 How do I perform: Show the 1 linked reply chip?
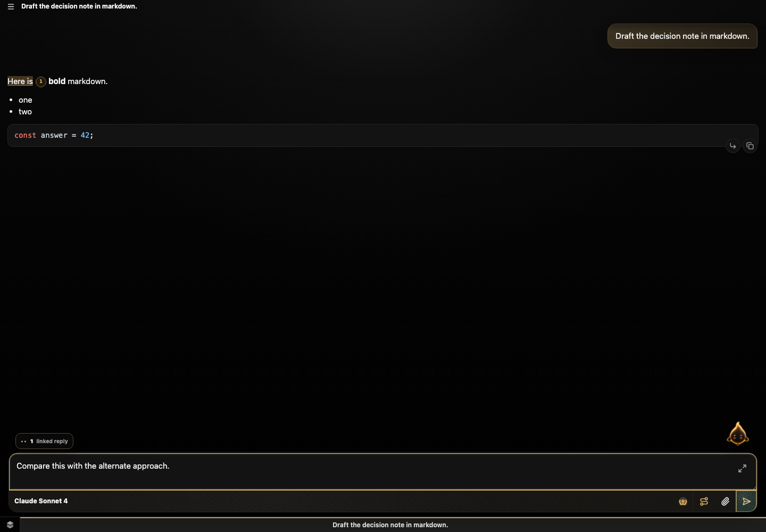coord(44,441)
